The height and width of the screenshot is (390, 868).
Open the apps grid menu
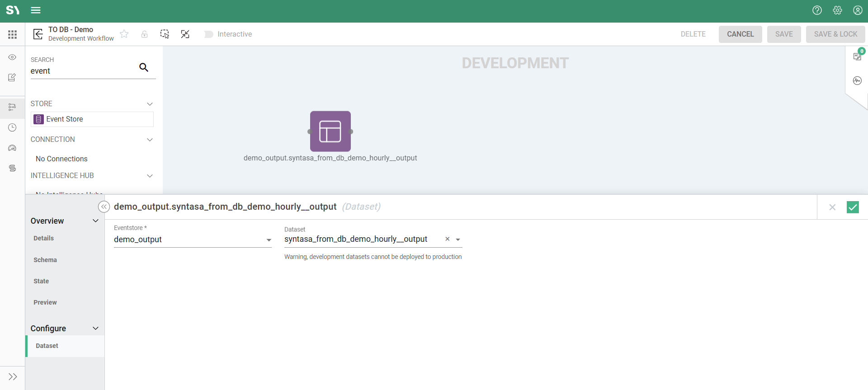point(12,34)
